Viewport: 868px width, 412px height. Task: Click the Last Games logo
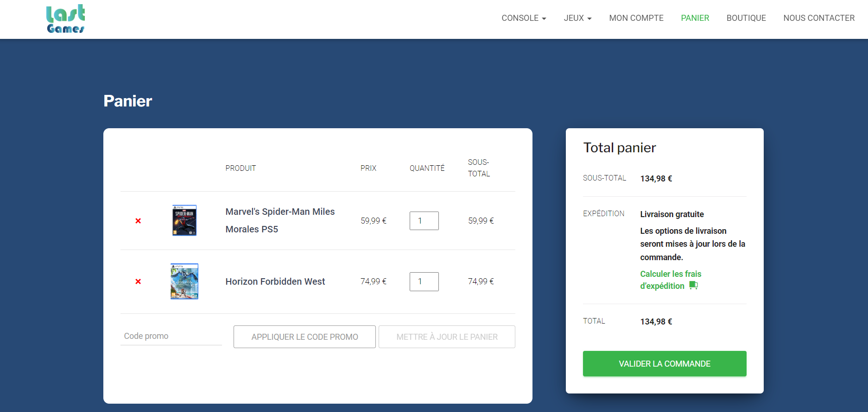(x=65, y=19)
